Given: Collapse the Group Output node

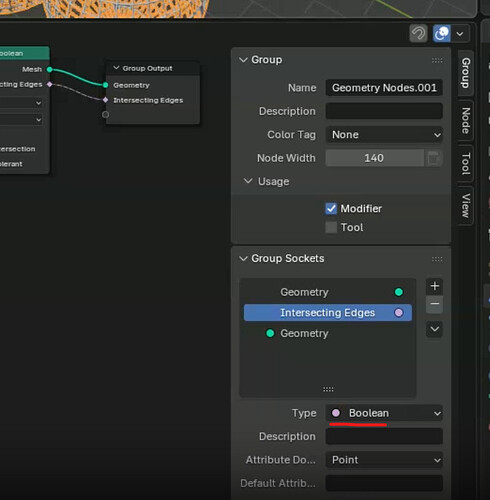Looking at the screenshot, I should click(x=116, y=68).
